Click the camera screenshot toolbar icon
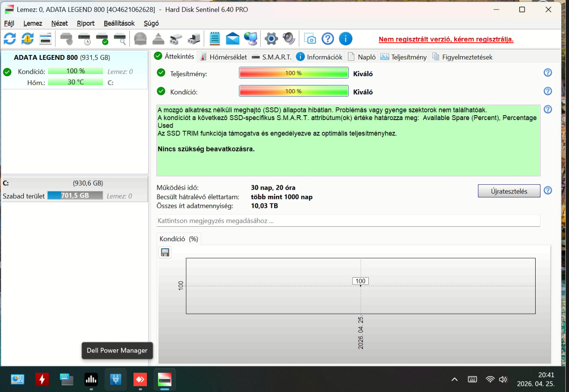 pos(310,39)
